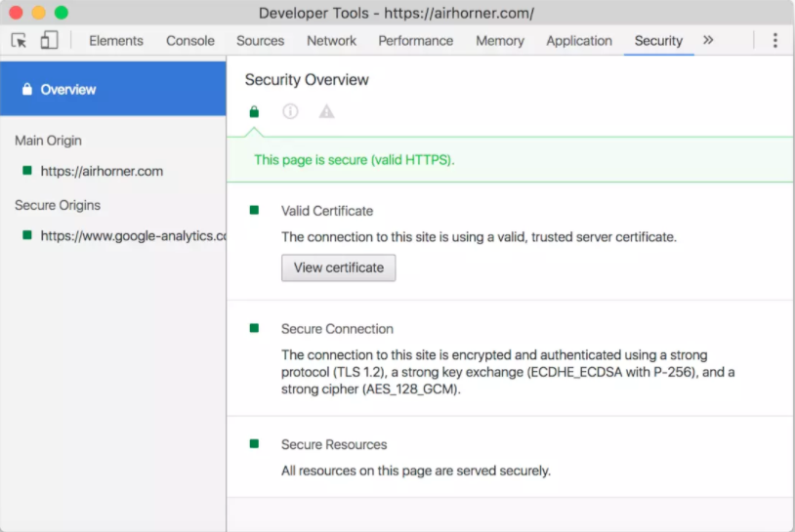Click the Main Origin label
This screenshot has height=532, width=795.
point(48,141)
